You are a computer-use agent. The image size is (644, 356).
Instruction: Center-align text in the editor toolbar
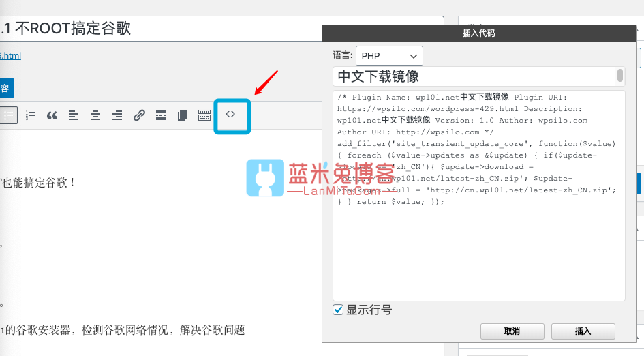(x=95, y=115)
